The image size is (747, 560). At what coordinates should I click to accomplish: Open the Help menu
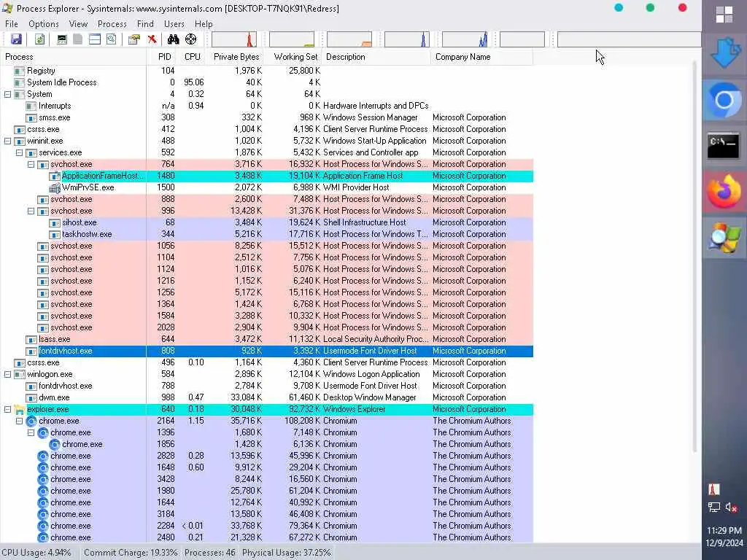(x=204, y=24)
